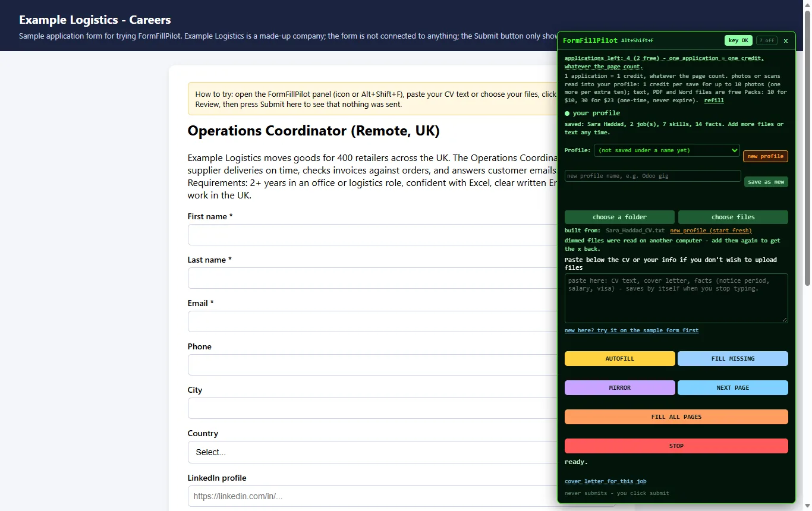The height and width of the screenshot is (511, 812).
Task: Click the 'ready.' status text
Action: click(x=576, y=462)
